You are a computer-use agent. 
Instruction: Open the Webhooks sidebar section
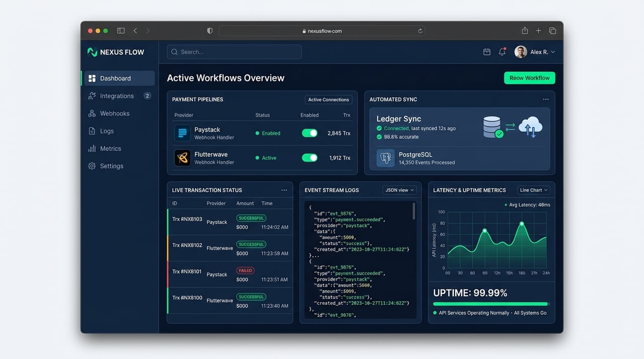click(118, 113)
